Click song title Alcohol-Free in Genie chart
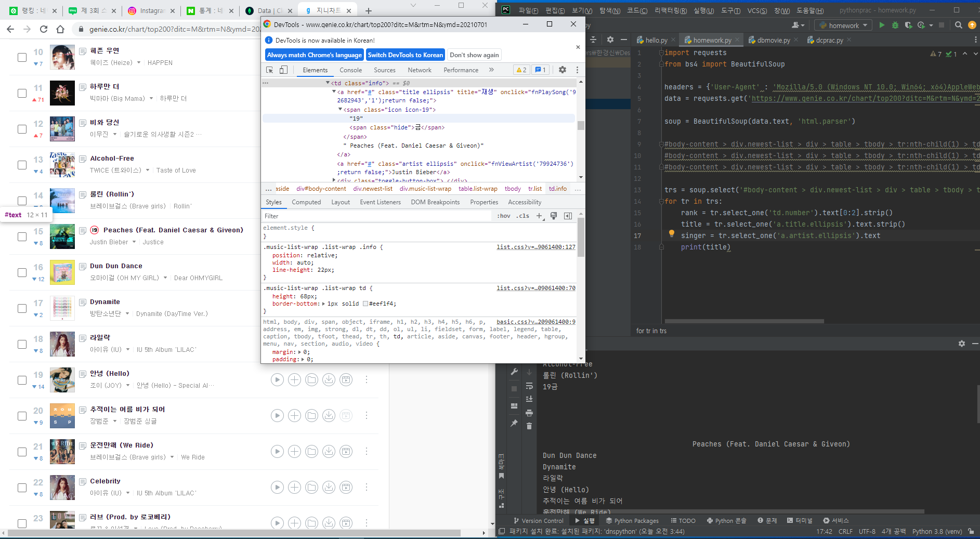Screen dimensions: 980x539 (x=112, y=159)
